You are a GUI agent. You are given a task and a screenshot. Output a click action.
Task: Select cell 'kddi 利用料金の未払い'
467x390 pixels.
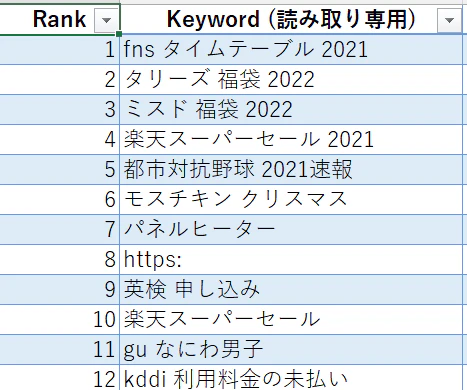click(x=291, y=378)
